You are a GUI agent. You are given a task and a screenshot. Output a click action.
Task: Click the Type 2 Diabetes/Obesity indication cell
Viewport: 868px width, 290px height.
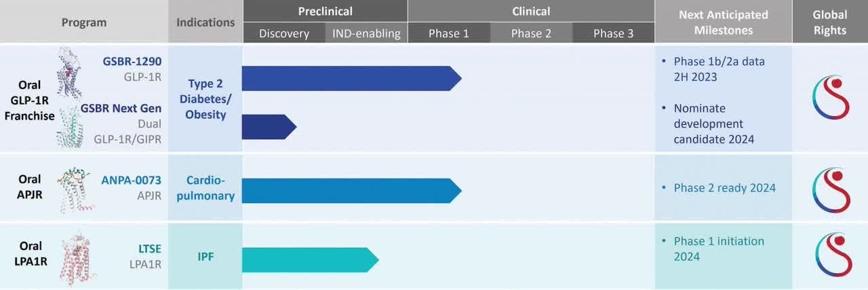coord(205,99)
